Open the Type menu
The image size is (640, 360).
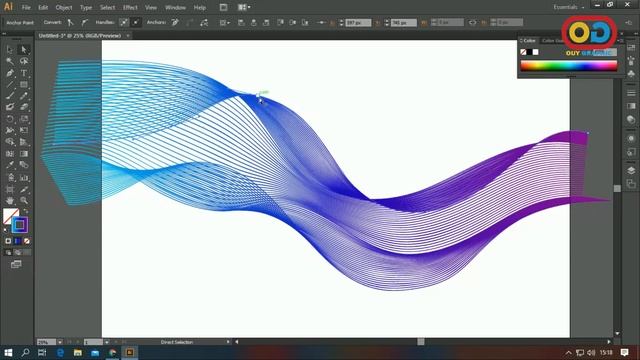(86, 7)
